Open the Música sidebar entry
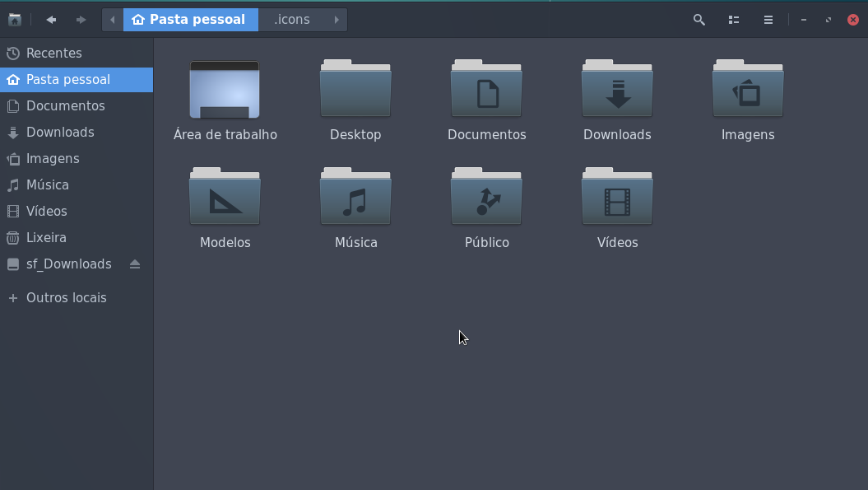The height and width of the screenshot is (490, 868). (47, 184)
